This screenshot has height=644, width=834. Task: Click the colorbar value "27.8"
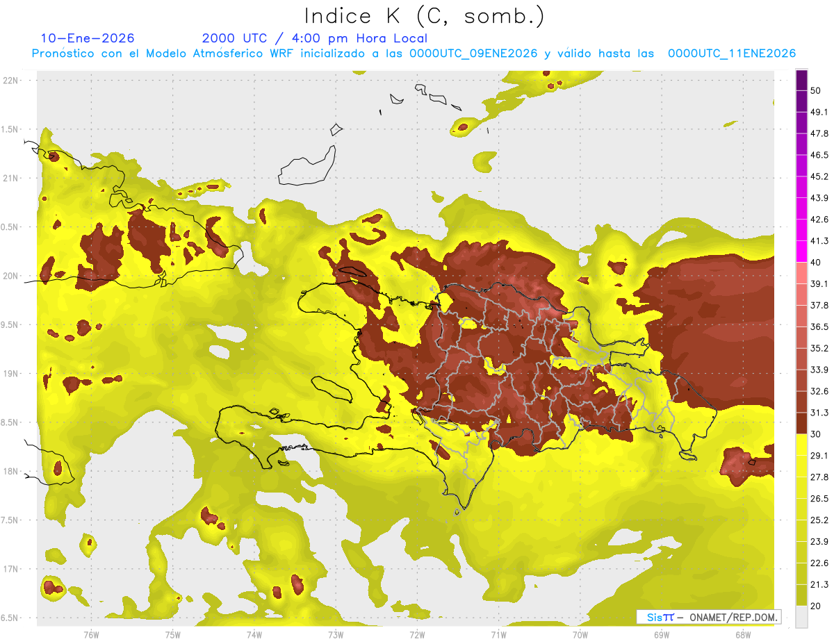(x=819, y=477)
